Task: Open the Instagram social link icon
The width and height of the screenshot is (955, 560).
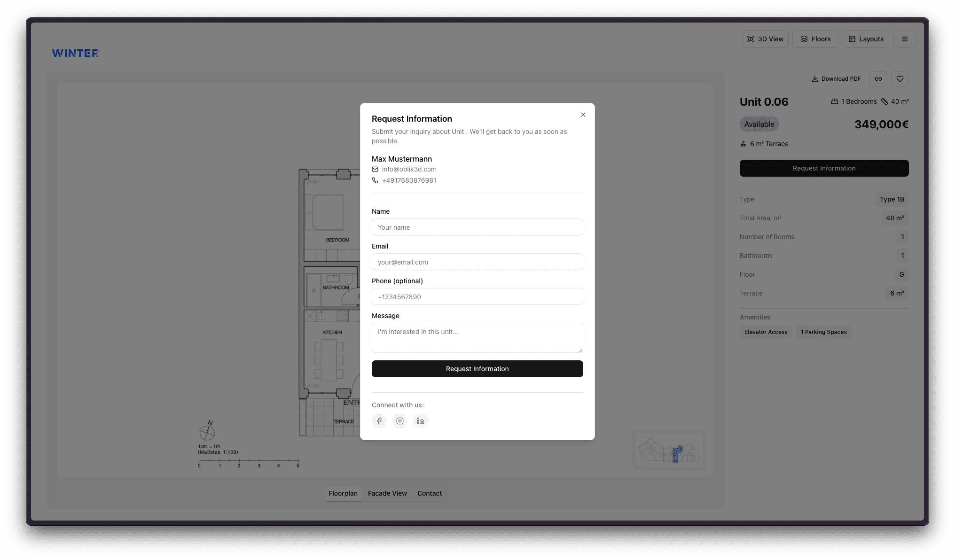Action: [400, 421]
